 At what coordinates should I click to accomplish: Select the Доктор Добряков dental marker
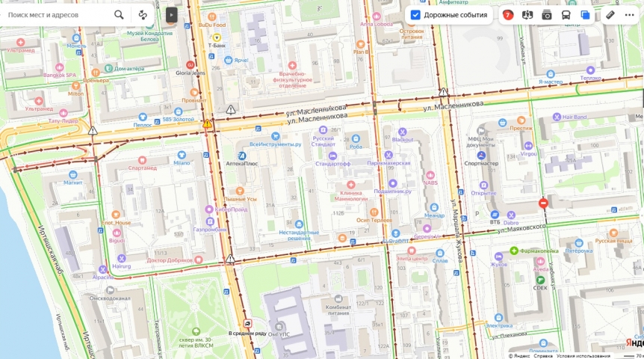[x=199, y=260]
